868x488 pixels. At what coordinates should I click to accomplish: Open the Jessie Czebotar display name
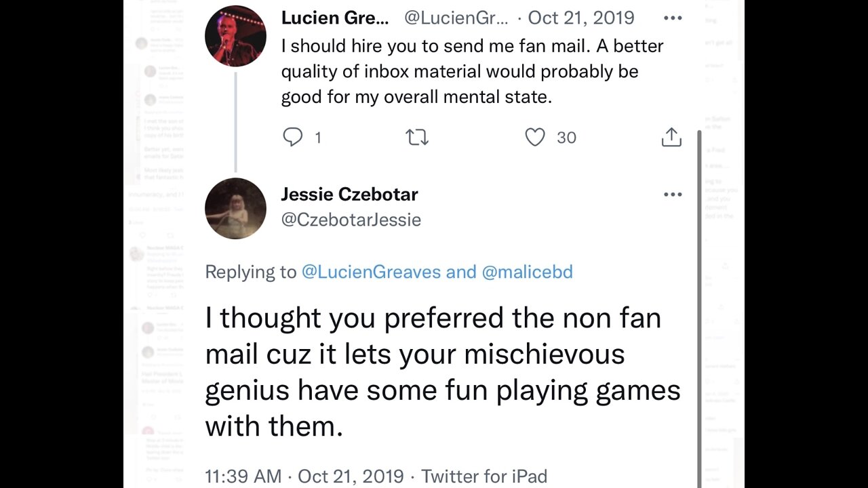[349, 195]
